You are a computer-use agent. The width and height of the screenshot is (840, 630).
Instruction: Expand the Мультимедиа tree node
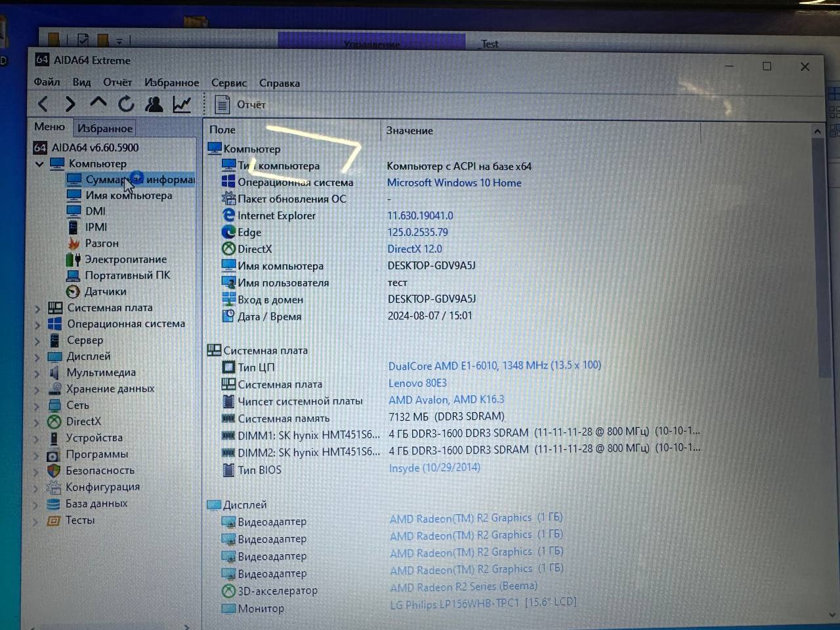37,373
